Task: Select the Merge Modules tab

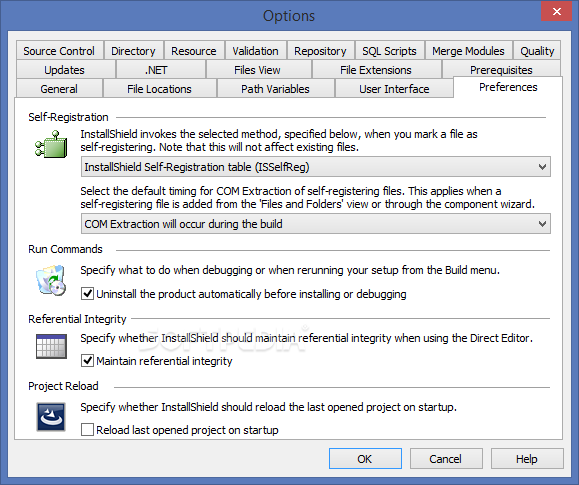Action: click(468, 51)
